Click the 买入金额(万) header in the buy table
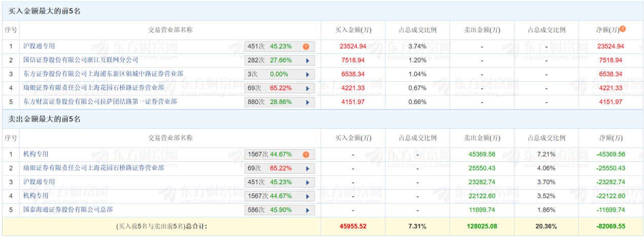The height and width of the screenshot is (237, 644). (353, 30)
